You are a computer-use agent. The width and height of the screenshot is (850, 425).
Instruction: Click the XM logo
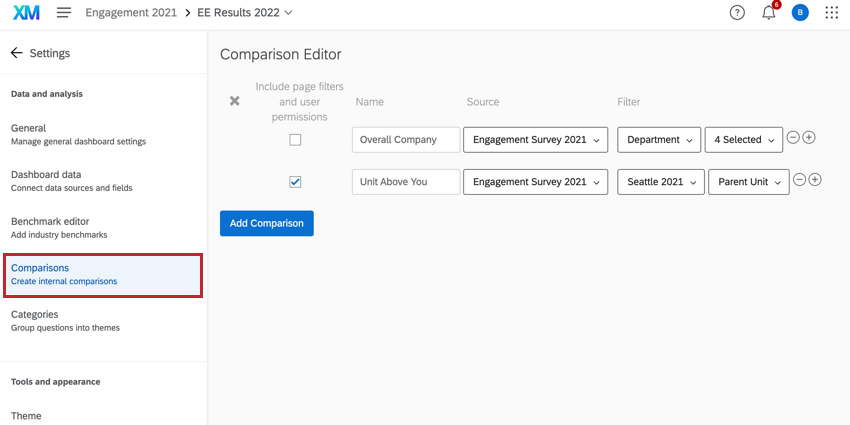[x=26, y=13]
